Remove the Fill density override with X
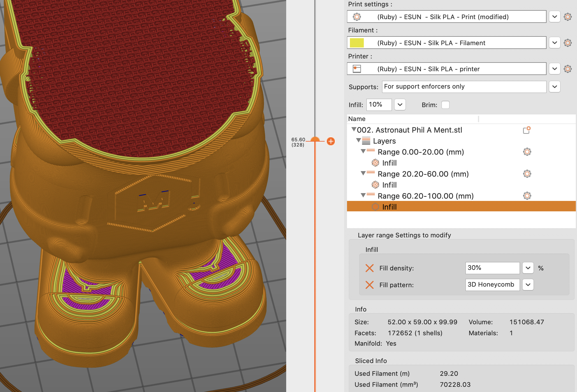The width and height of the screenshot is (577, 392). tap(369, 268)
